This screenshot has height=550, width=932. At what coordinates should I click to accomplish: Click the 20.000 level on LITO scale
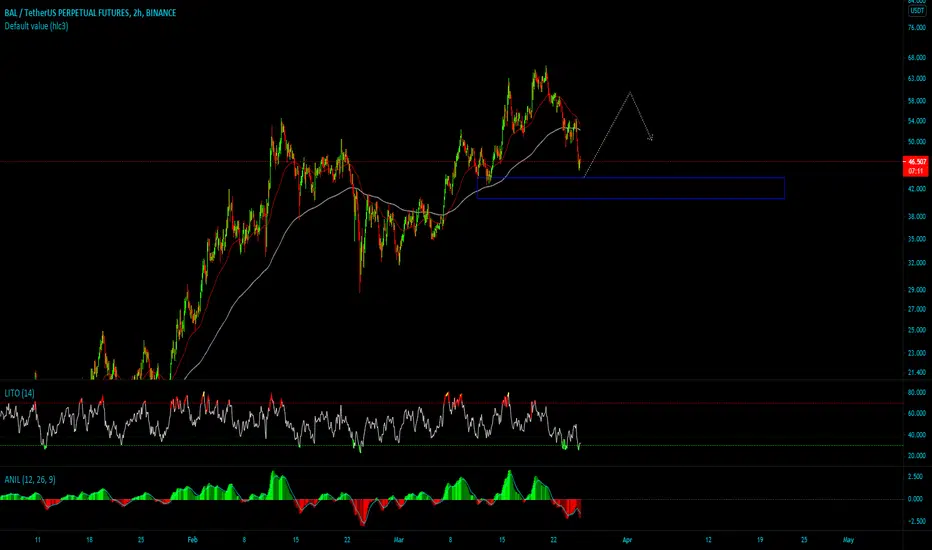pos(917,455)
